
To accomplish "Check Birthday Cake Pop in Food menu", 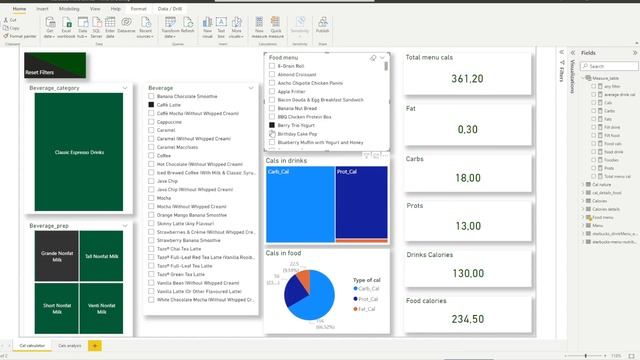I will coord(272,134).
